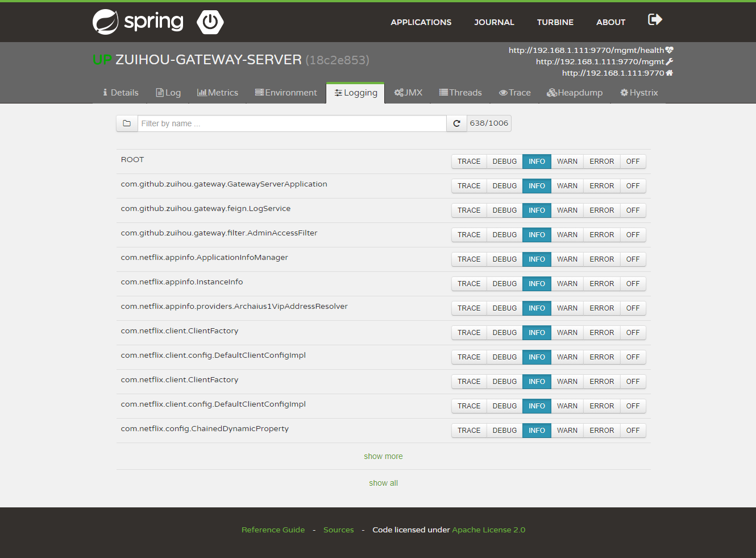Image resolution: width=756 pixels, height=558 pixels.
Task: Set ROOT logger to OFF
Action: pos(633,162)
